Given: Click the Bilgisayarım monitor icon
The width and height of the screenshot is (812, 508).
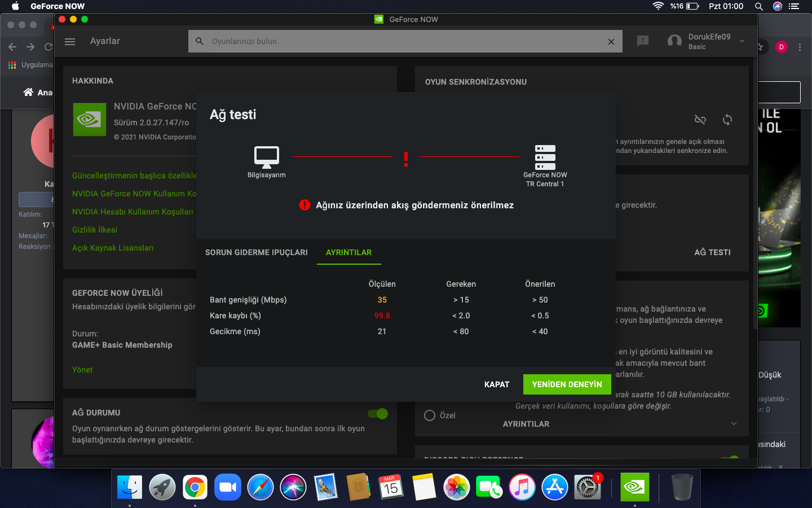Looking at the screenshot, I should coord(267,156).
